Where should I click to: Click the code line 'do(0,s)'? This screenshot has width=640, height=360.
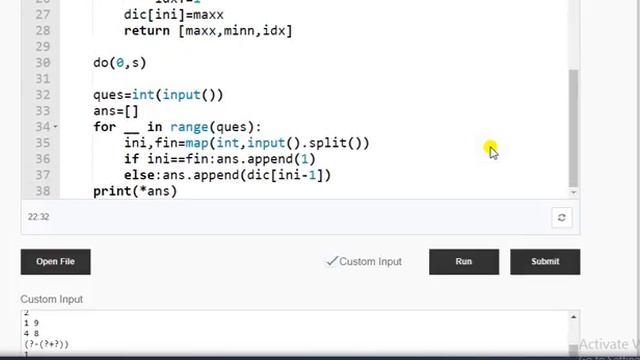pos(120,63)
